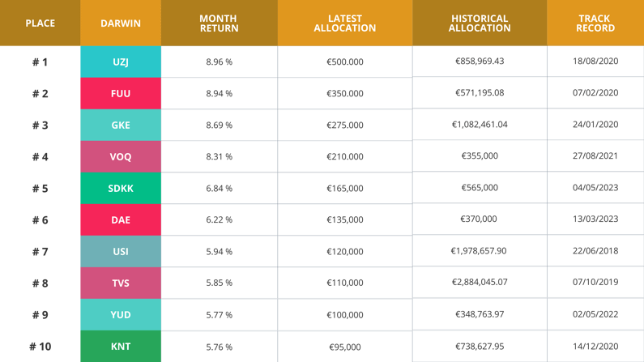Viewport: 644px width, 362px height.
Task: Click the 8.96 % month return value
Action: [x=219, y=62]
